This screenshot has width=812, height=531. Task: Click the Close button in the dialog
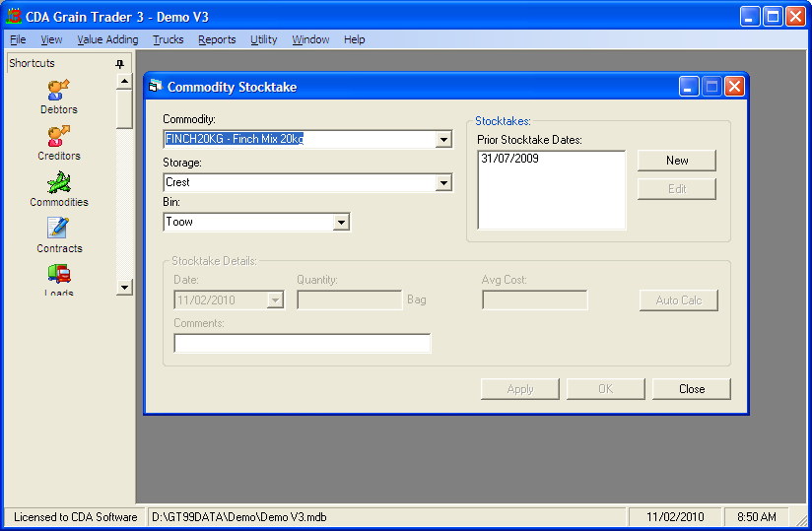(691, 389)
